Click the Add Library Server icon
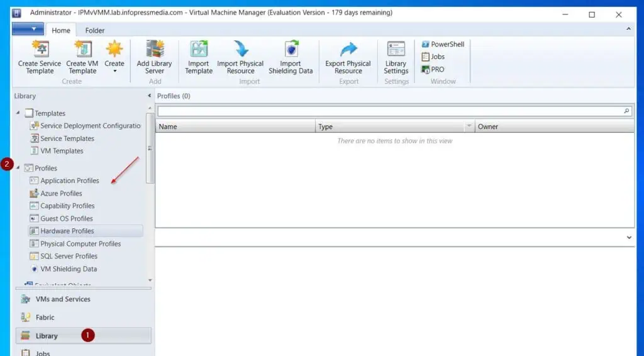Screen dimensions: 644x356 [155, 49]
